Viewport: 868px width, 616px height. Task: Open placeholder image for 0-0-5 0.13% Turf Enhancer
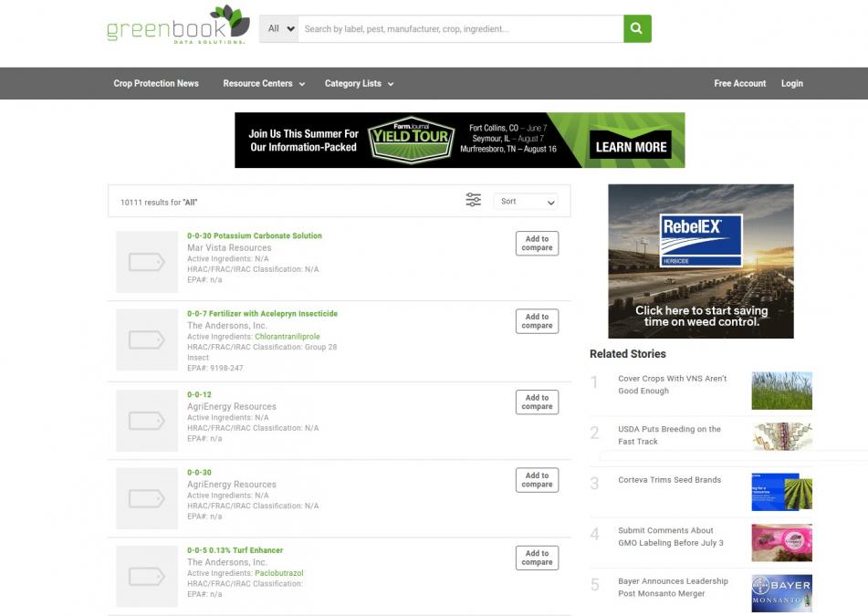pyautogui.click(x=147, y=577)
